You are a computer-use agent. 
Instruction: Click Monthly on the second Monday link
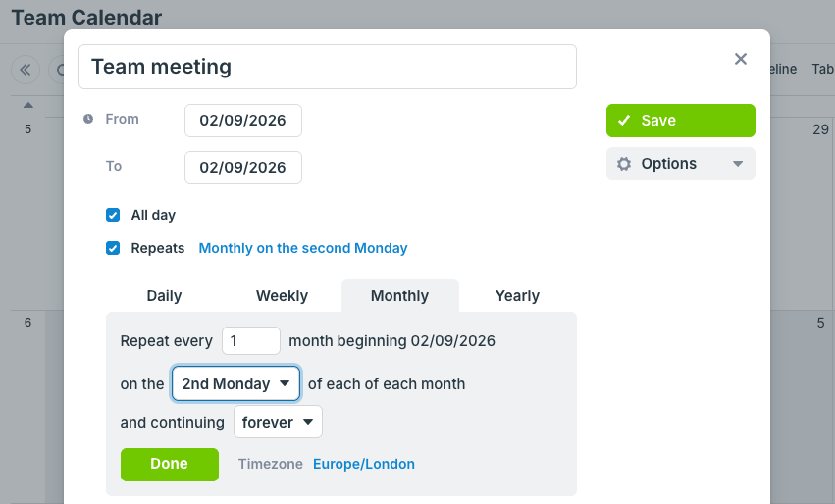coord(303,248)
